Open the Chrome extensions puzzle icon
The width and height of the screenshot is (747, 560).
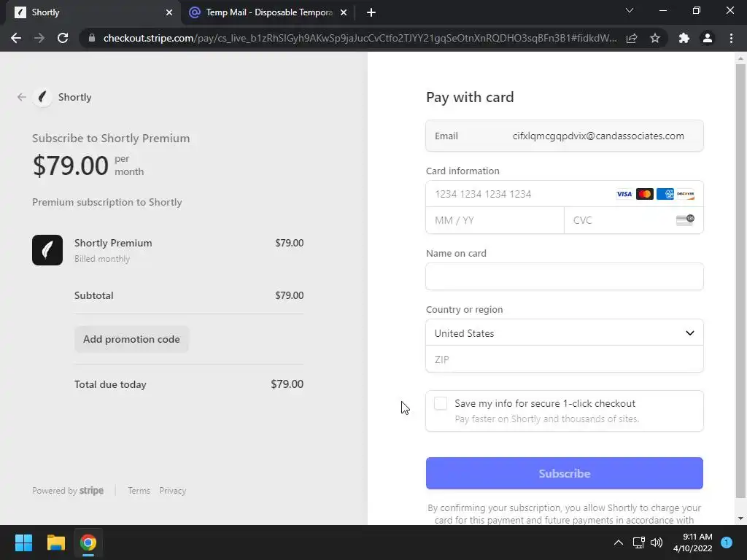[684, 38]
